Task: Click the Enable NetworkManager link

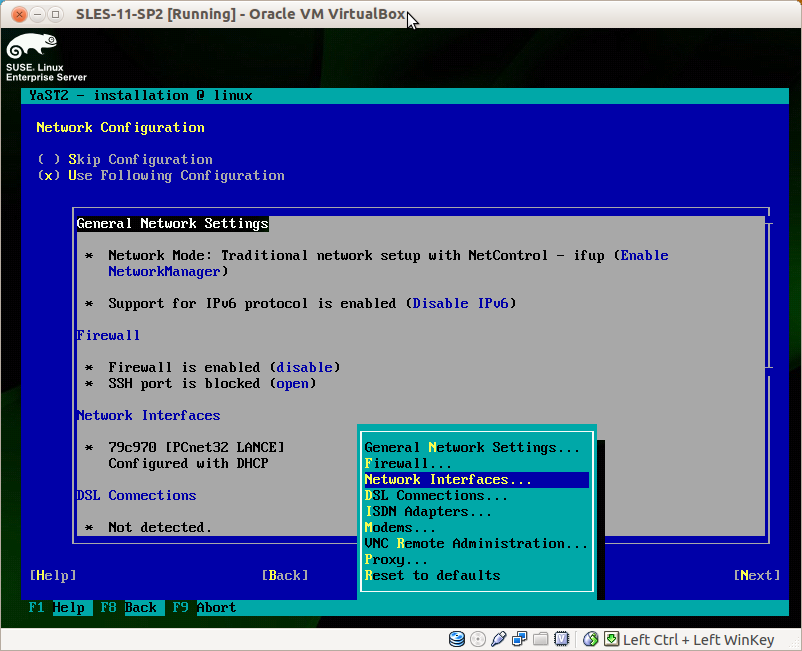Action: pyautogui.click(x=644, y=255)
